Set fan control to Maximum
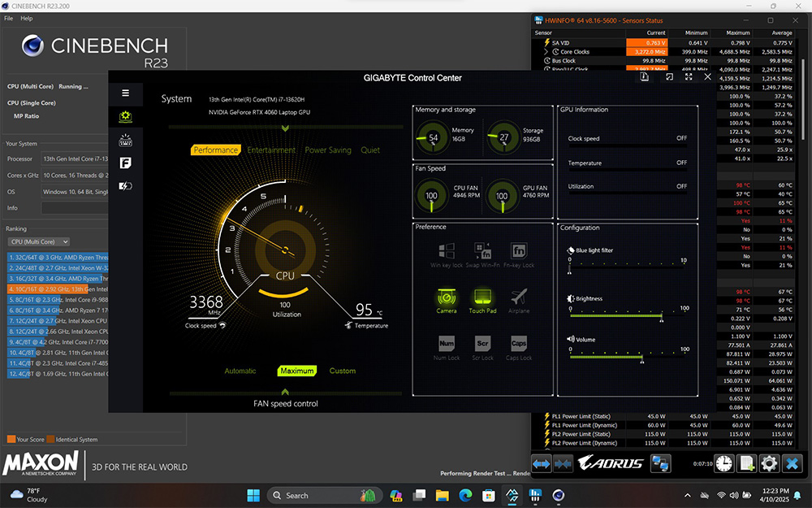The height and width of the screenshot is (508, 812). pos(296,371)
